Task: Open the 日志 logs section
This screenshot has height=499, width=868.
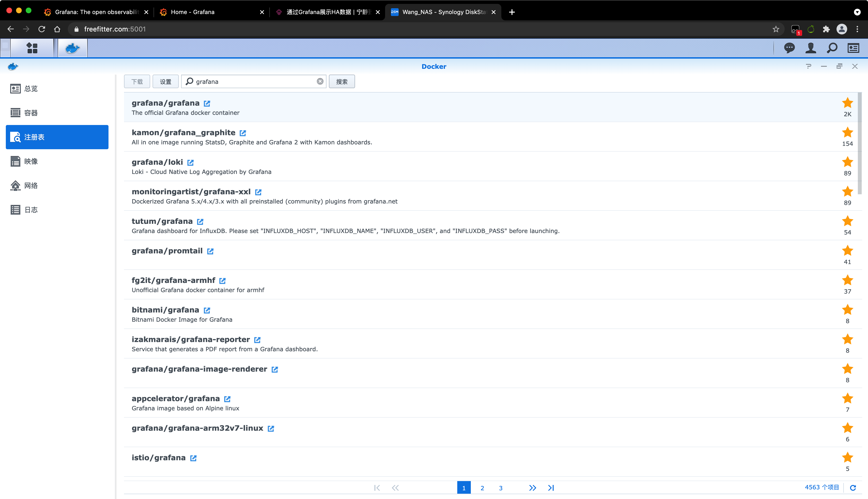Action: point(57,210)
